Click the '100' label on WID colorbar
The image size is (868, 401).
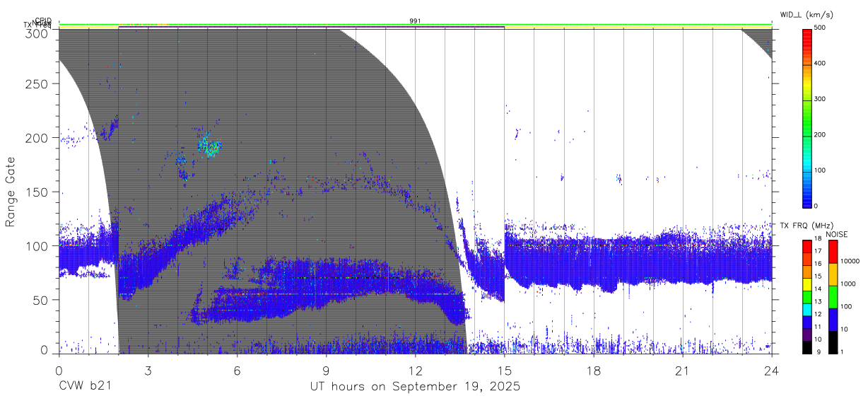[820, 170]
